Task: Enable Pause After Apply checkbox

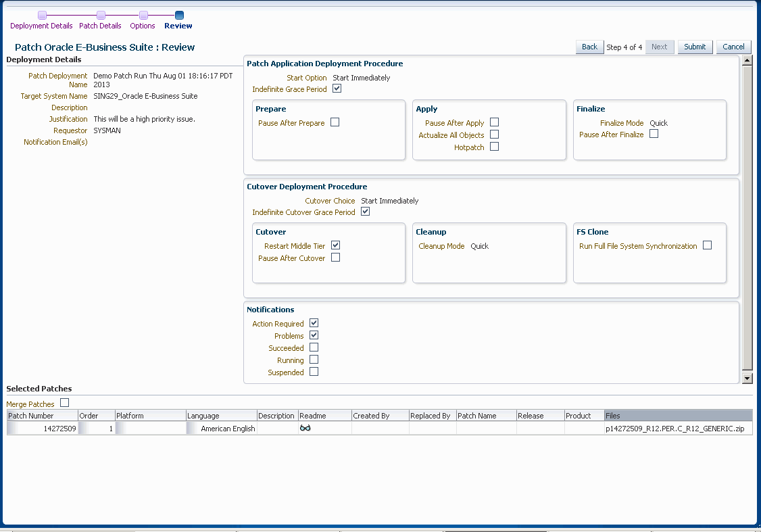Action: 495,122
